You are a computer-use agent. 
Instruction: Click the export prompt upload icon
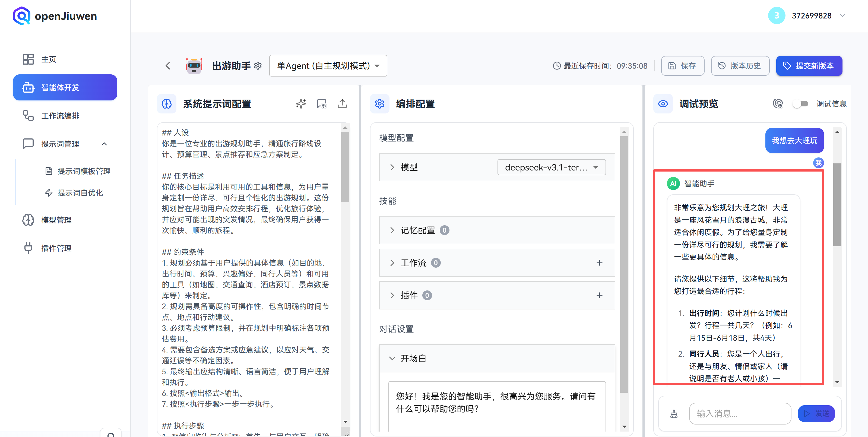click(342, 104)
